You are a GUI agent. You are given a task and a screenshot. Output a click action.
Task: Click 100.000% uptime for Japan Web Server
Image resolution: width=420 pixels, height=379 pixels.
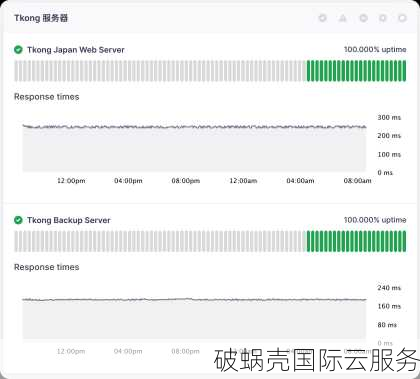point(375,50)
